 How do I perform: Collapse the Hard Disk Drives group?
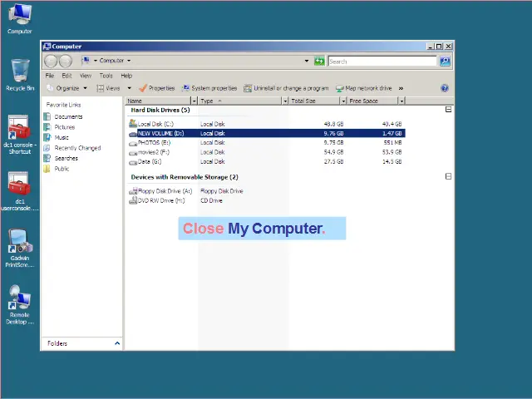tap(448, 110)
